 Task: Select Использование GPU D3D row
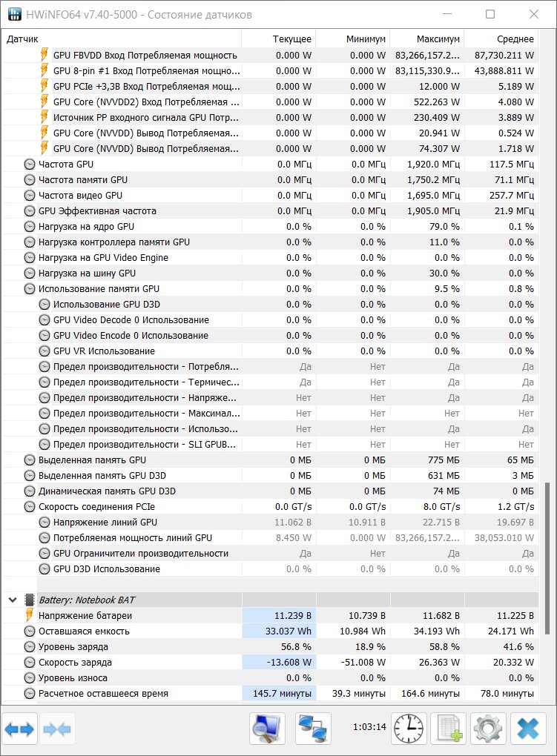click(x=270, y=304)
